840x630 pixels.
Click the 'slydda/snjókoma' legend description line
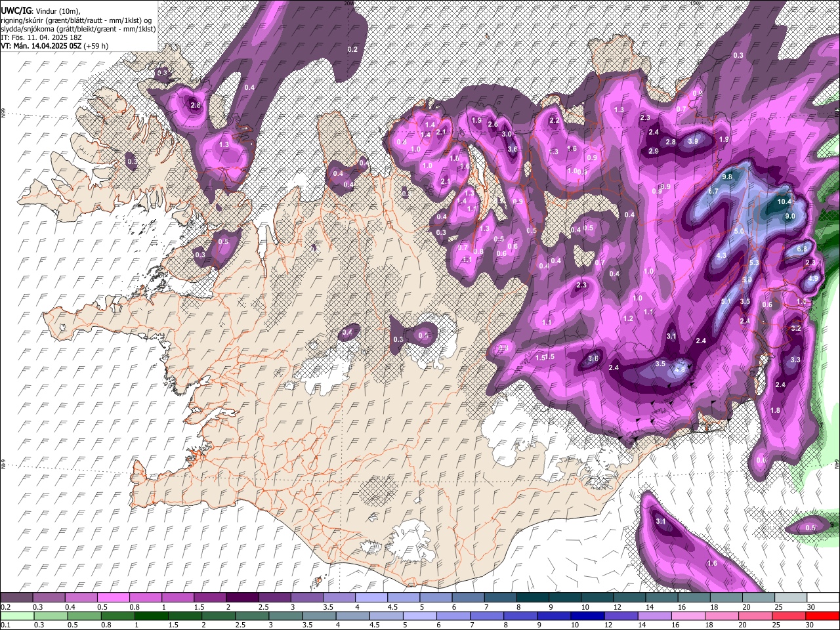(78, 29)
